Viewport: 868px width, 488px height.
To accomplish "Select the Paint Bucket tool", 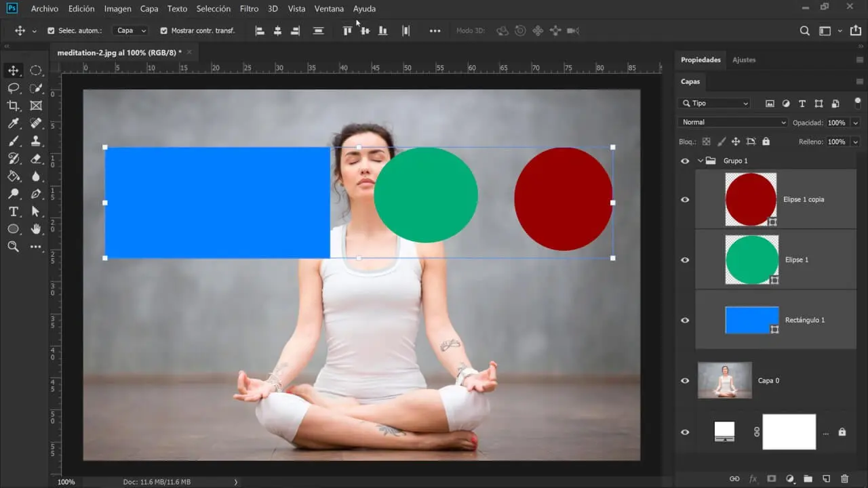I will pyautogui.click(x=13, y=176).
